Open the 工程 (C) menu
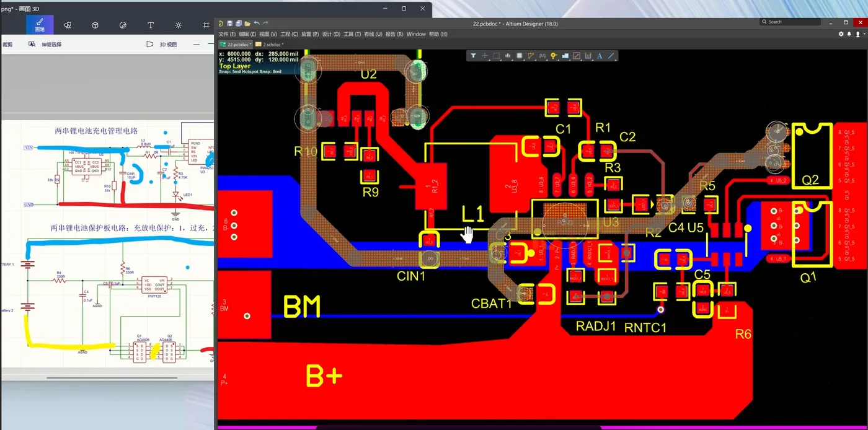The image size is (868, 430). (290, 34)
